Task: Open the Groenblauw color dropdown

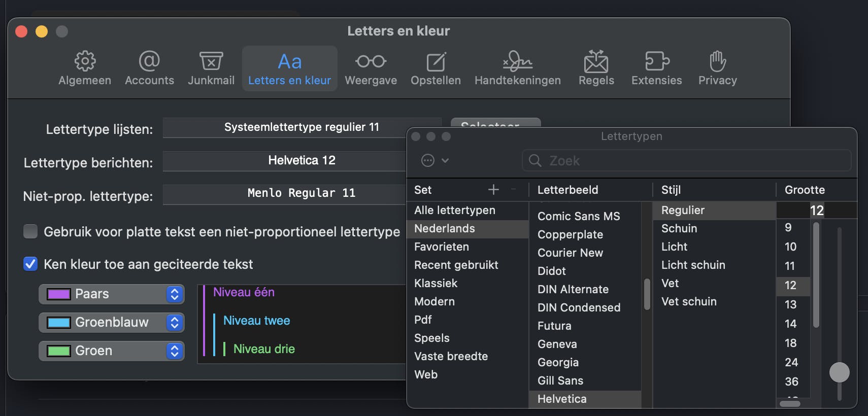Action: click(112, 323)
